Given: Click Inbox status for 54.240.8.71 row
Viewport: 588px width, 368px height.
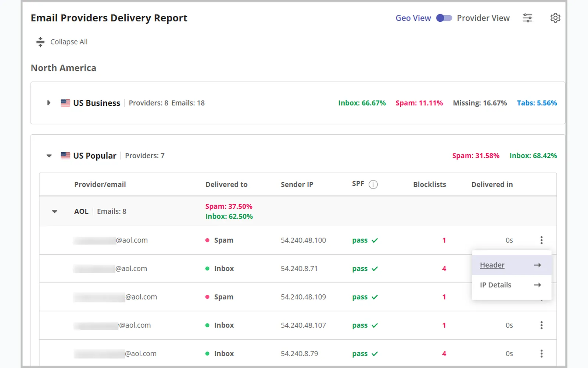Looking at the screenshot, I should point(219,269).
